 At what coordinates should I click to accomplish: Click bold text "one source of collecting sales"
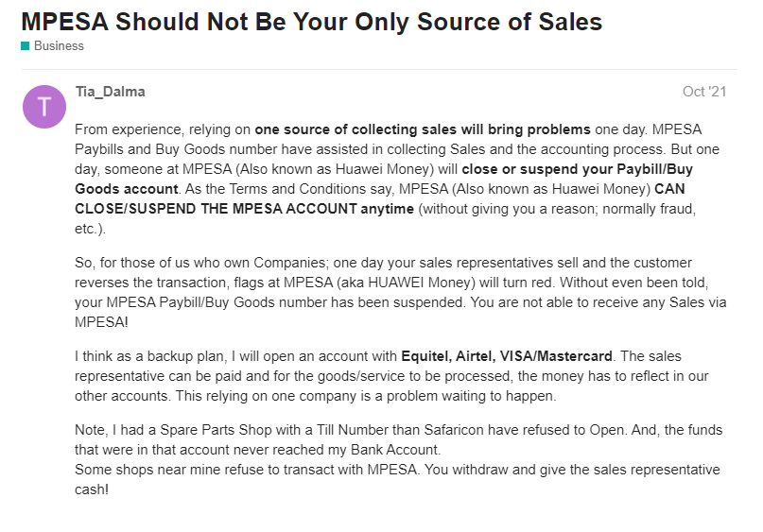click(423, 129)
